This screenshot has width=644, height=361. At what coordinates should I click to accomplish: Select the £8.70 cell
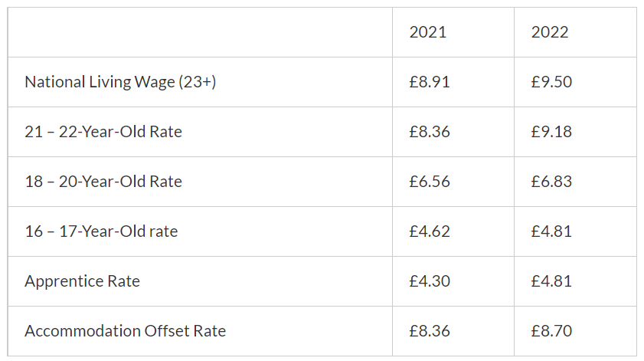[551, 331]
